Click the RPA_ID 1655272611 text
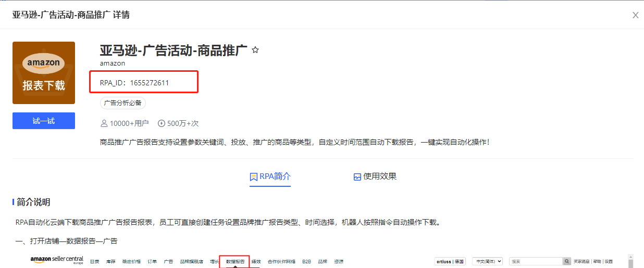The width and height of the screenshot is (644, 268). [134, 83]
